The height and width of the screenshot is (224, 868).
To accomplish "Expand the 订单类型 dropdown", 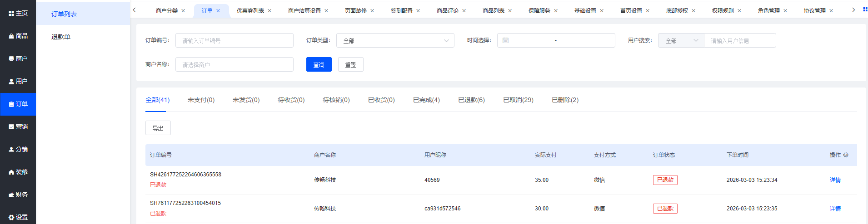I will click(395, 40).
